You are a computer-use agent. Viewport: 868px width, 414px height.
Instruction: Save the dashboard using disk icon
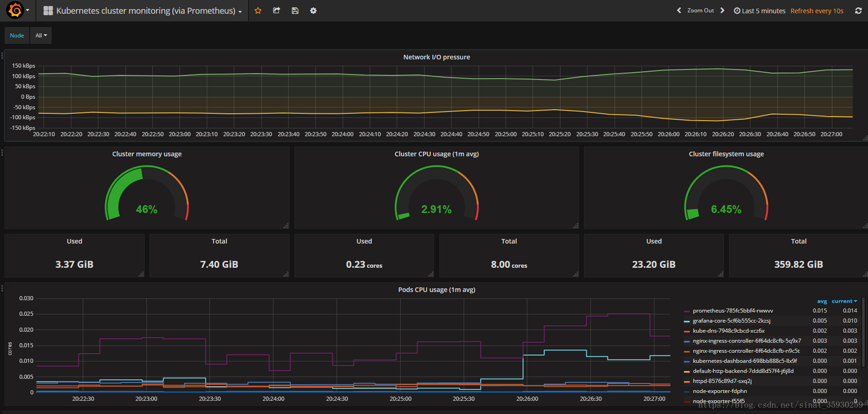pos(295,11)
